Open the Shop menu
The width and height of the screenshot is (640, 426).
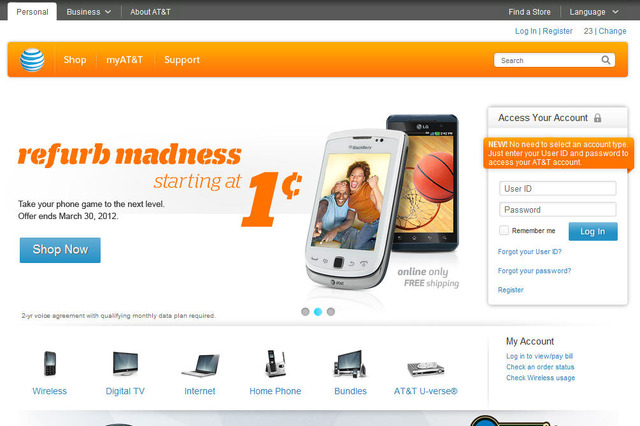click(75, 60)
